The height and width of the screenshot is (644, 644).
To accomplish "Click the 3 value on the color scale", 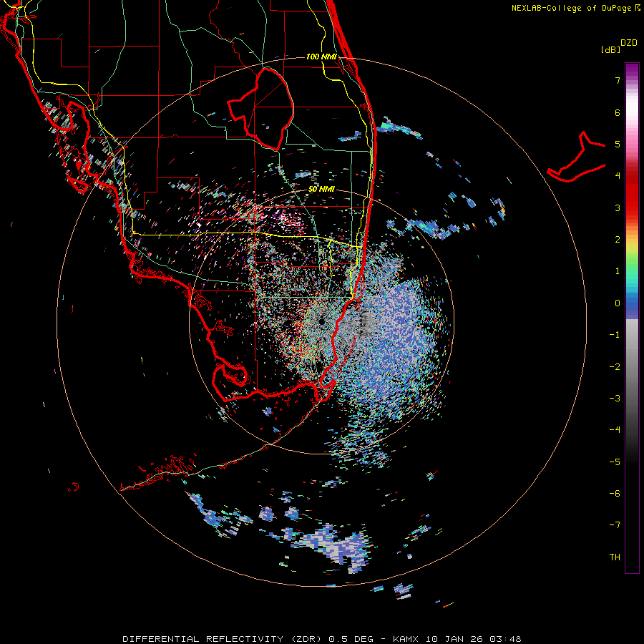I will tap(618, 208).
